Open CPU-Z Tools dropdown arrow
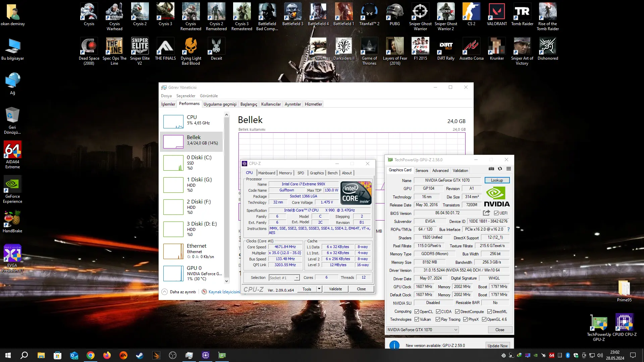 [x=319, y=289]
